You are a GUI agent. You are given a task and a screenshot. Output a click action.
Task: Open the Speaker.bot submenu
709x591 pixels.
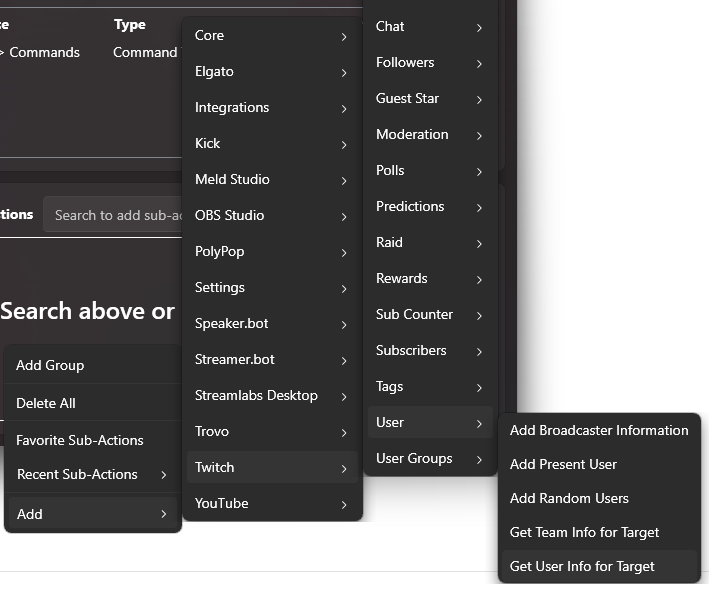coord(272,323)
